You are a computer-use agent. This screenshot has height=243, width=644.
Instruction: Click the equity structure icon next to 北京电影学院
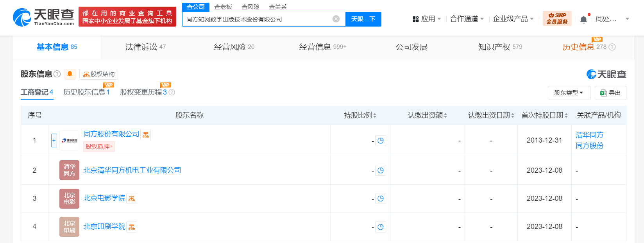pos(132,198)
